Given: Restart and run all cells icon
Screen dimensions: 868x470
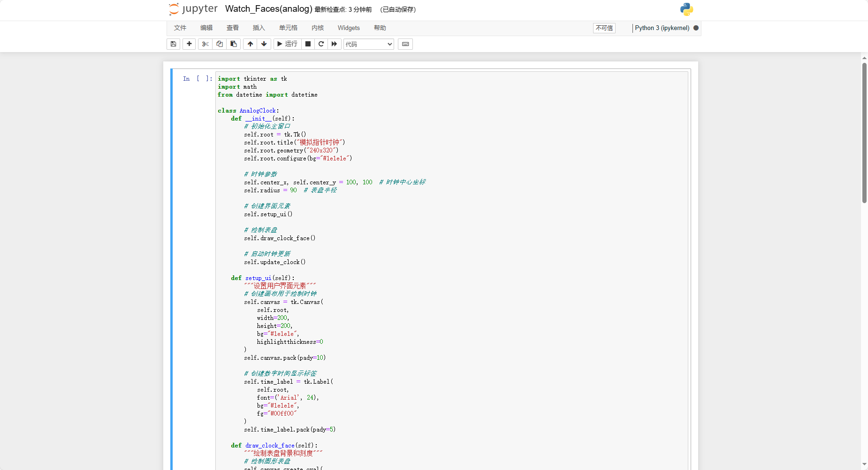Looking at the screenshot, I should tap(334, 44).
